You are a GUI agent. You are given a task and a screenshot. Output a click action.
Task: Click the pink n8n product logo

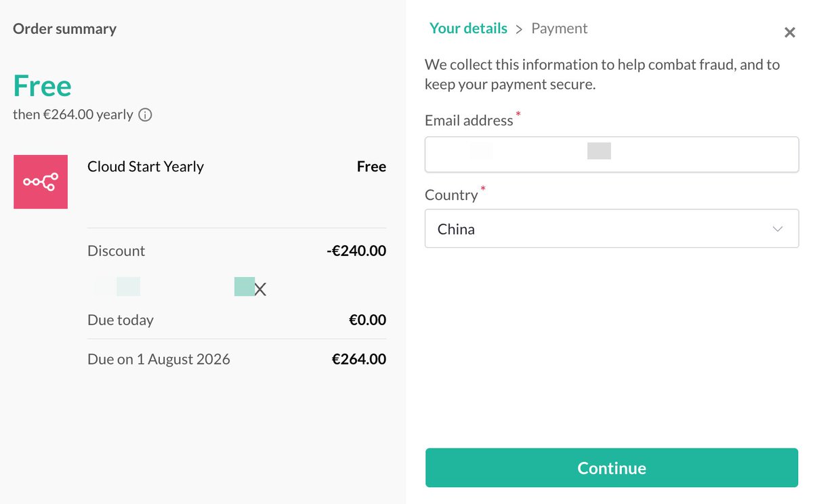coord(41,182)
